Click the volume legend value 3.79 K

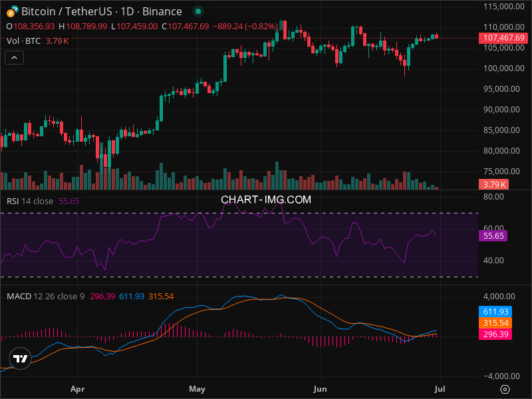coord(57,41)
